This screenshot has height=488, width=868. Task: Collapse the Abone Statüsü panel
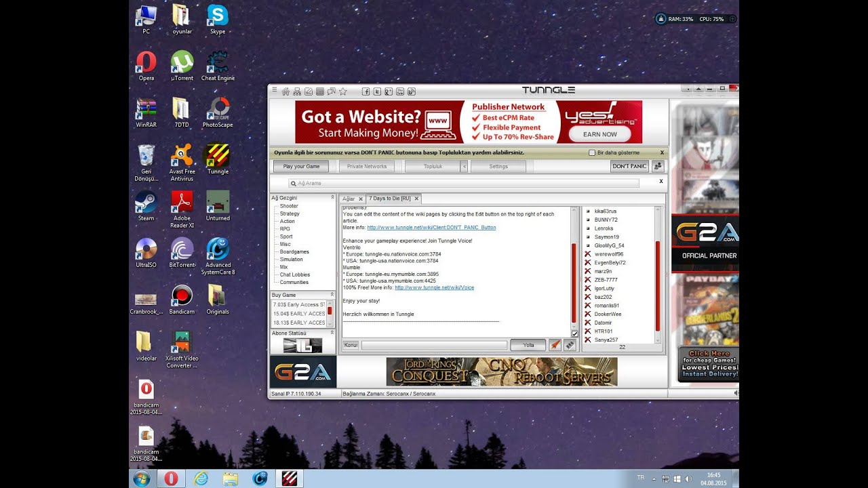coord(332,333)
